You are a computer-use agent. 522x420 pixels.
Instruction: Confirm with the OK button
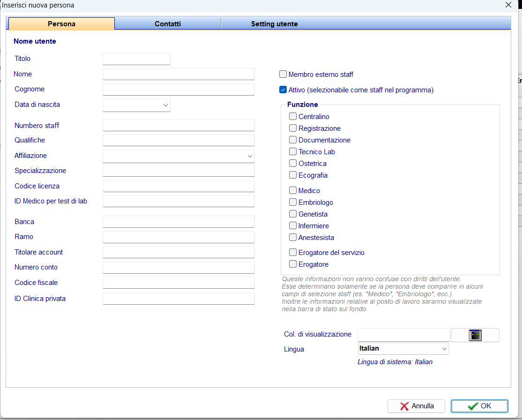tap(479, 406)
